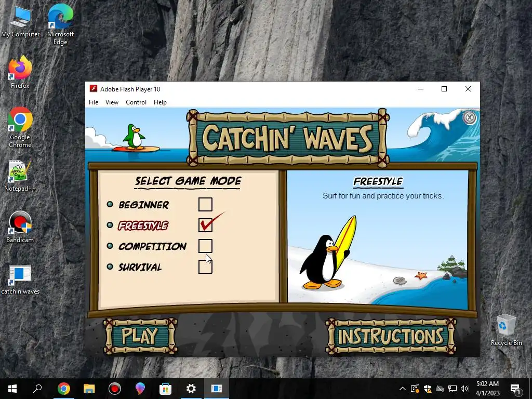Maximize the Flash Player window

(x=444, y=89)
